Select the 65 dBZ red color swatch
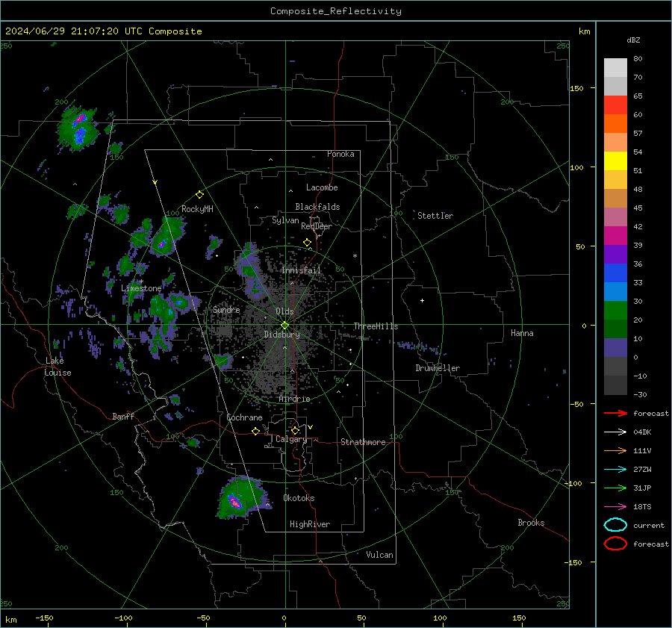672x628 pixels. pyautogui.click(x=615, y=105)
